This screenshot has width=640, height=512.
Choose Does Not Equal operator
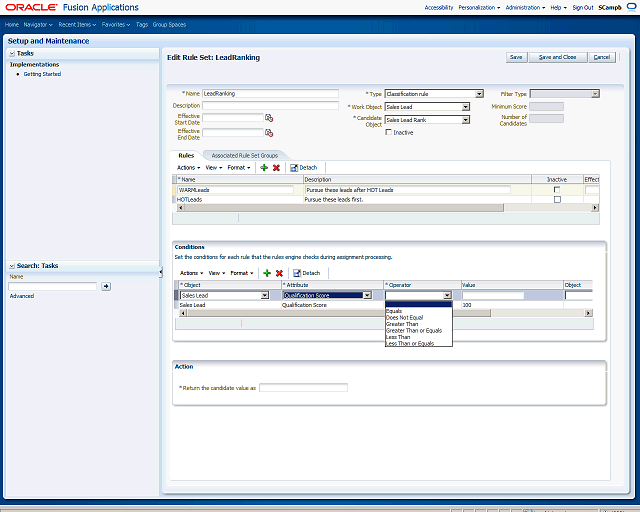click(419, 318)
